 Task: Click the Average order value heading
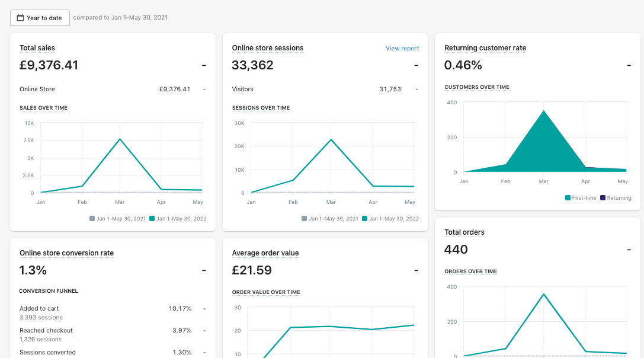pyautogui.click(x=265, y=253)
